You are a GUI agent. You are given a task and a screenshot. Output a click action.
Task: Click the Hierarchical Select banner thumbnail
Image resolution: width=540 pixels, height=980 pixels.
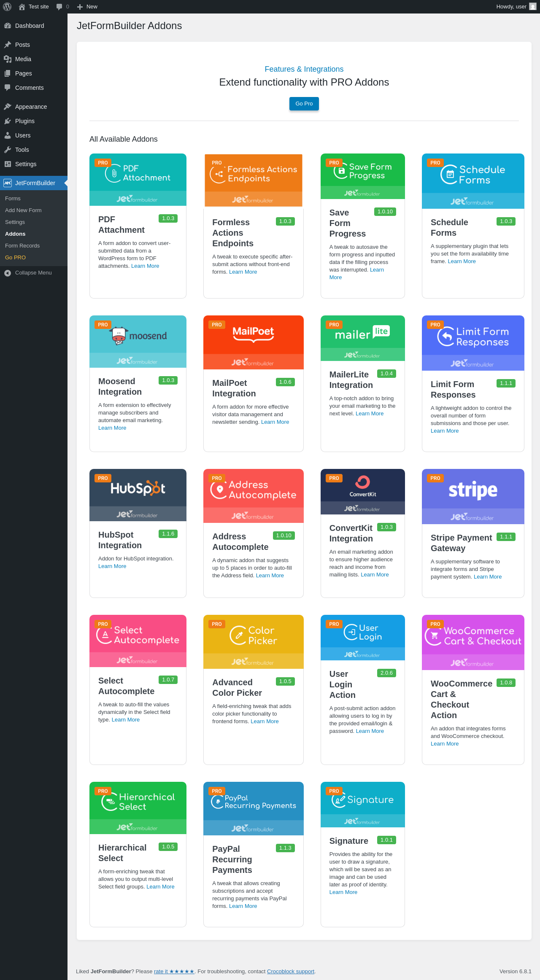click(x=138, y=808)
